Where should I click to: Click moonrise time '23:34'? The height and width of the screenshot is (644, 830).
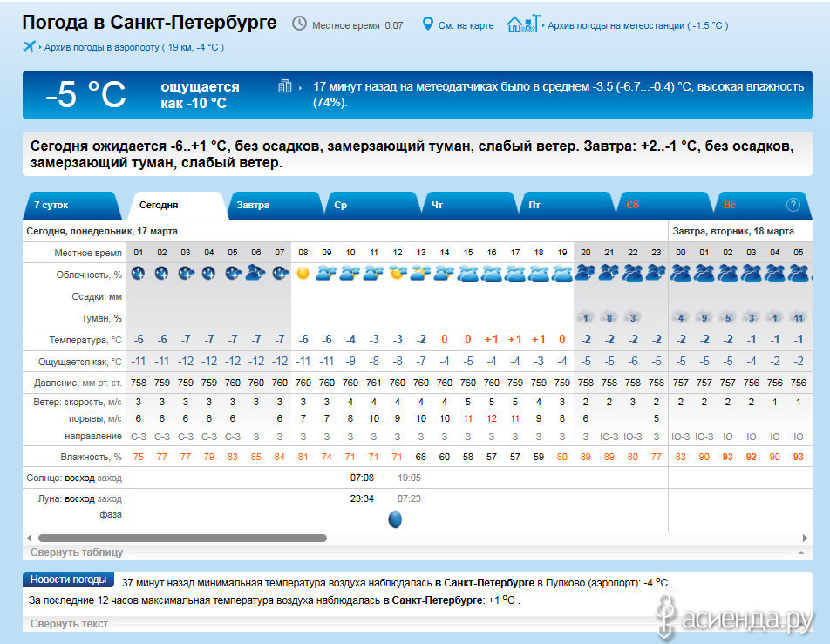coord(362,498)
